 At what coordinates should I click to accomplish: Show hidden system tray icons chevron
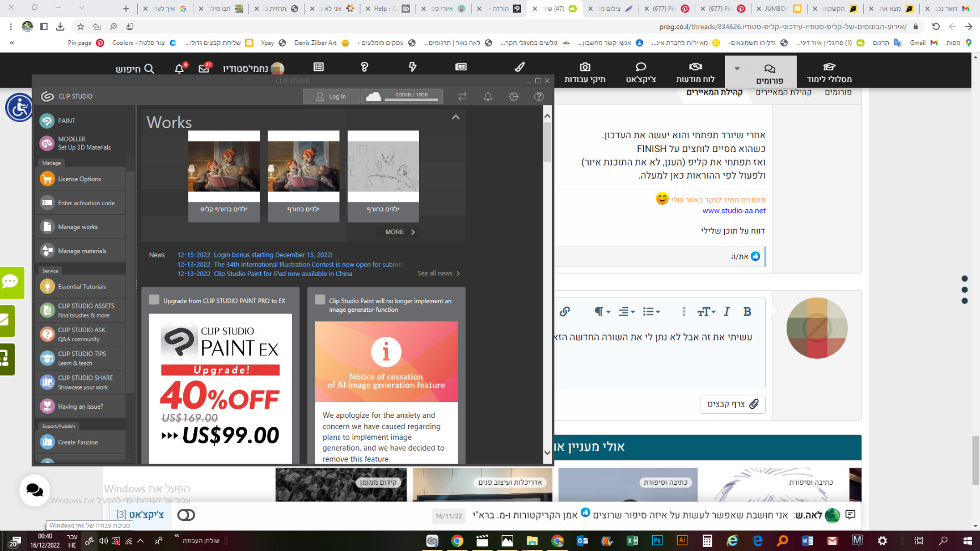[x=140, y=541]
